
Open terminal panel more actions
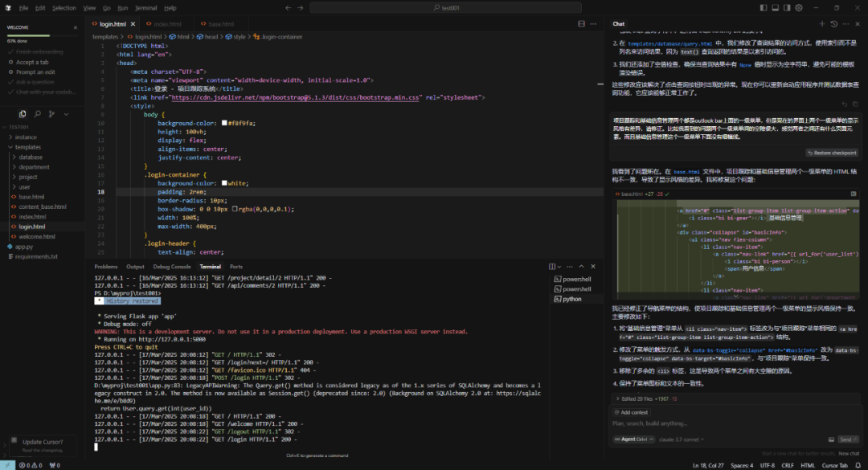coord(570,266)
